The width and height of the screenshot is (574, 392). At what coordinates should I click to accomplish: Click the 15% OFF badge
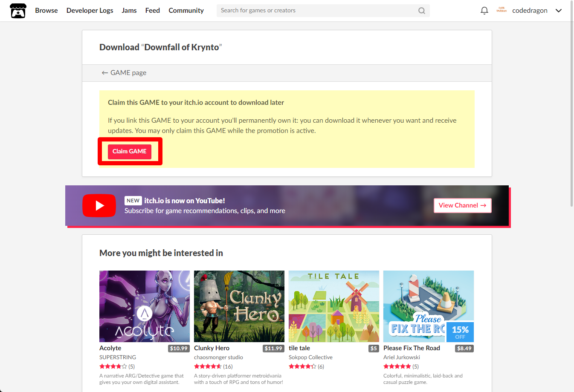click(460, 332)
